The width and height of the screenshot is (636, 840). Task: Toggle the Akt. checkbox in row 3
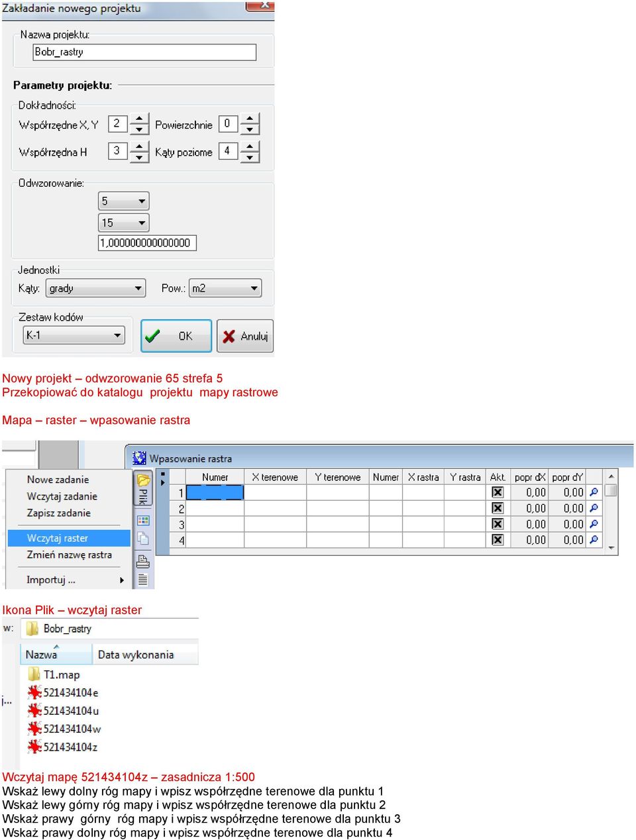498,524
